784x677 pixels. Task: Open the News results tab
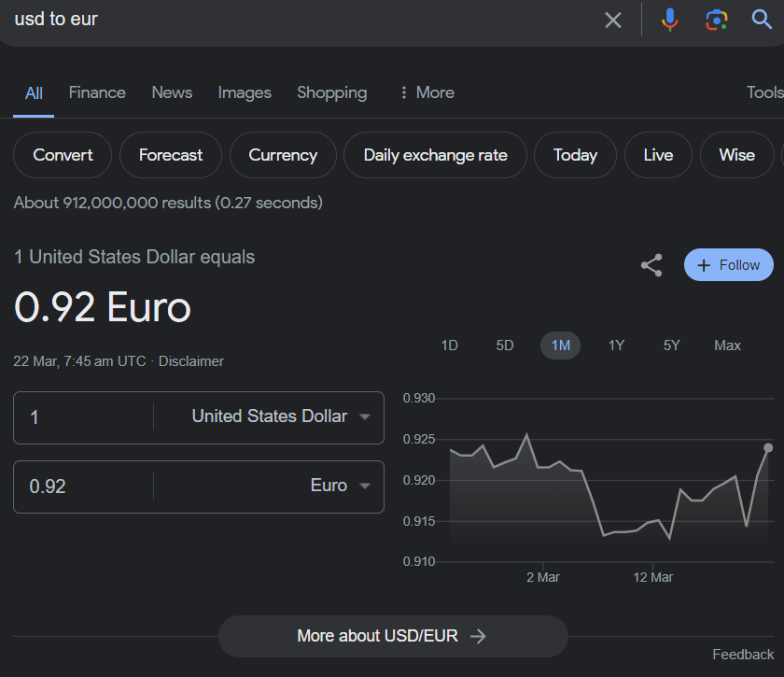[172, 92]
